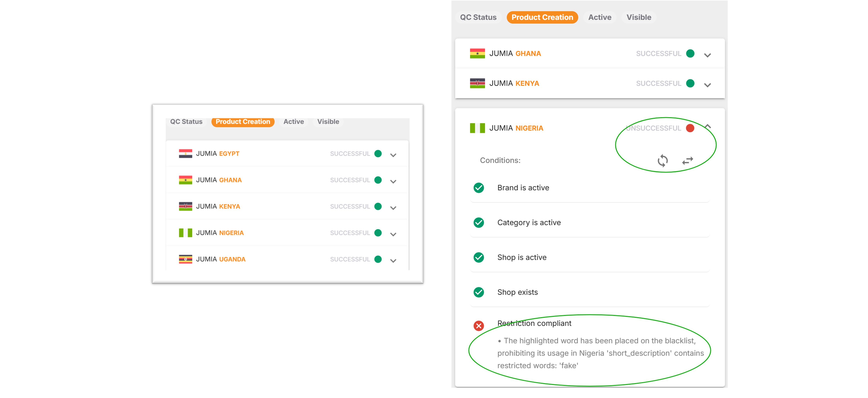Click the Nigeria flag icon in right panel
This screenshot has height=398, width=868.
477,128
